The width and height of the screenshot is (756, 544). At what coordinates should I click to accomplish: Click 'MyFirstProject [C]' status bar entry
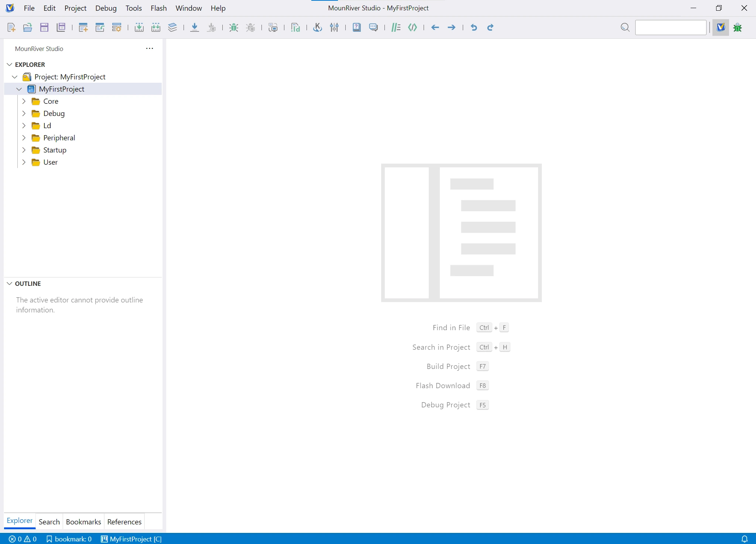131,539
